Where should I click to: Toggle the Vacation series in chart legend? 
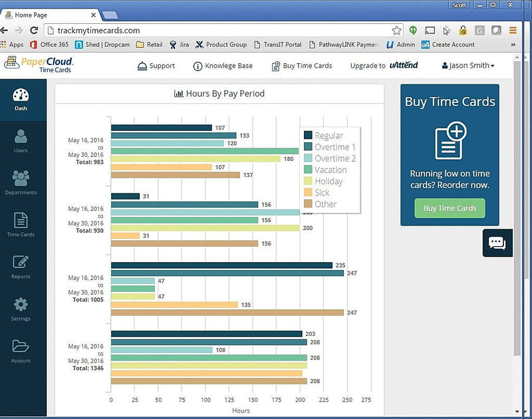coord(325,170)
